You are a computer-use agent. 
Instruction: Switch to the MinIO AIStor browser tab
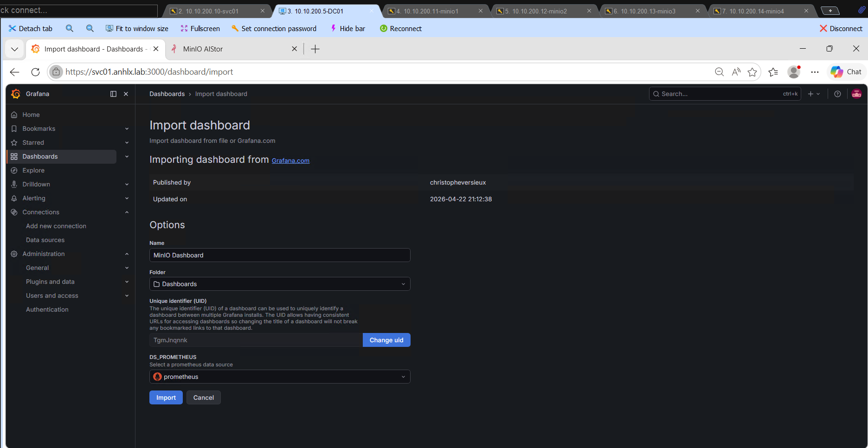pyautogui.click(x=232, y=49)
